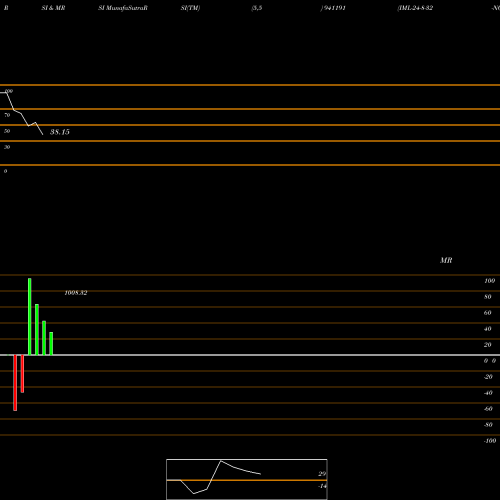Screen dimensions: 500x500
Task: Click the RSI line's end near 38.15
Action: 43,134
